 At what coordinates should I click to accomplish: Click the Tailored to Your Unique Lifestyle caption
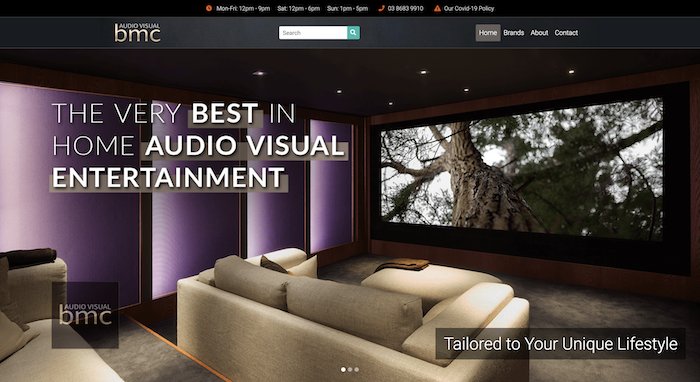[560, 344]
